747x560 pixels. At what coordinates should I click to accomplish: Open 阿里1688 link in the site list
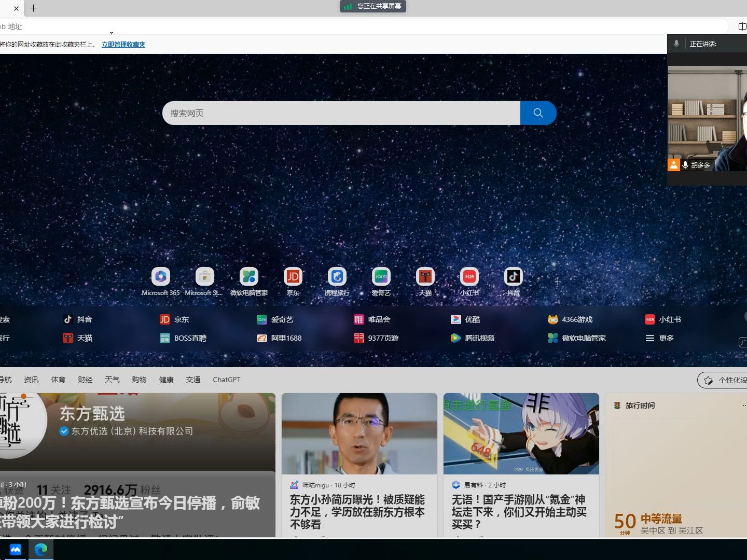coord(279,338)
